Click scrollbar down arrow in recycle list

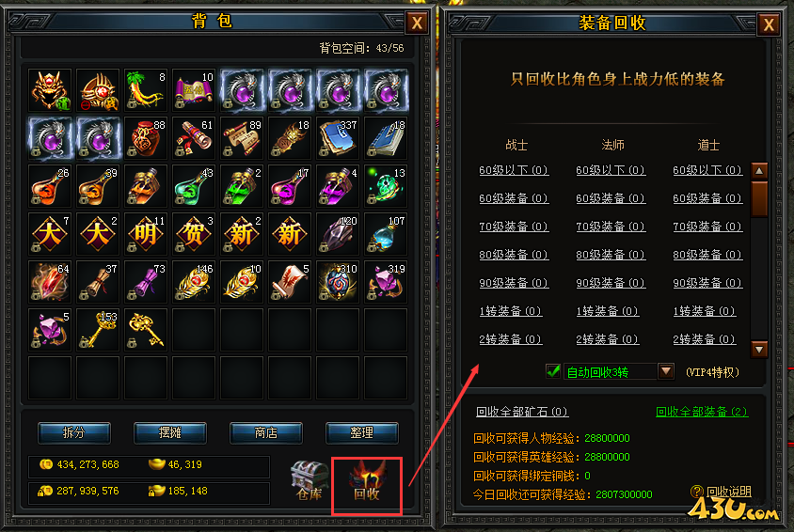759,349
